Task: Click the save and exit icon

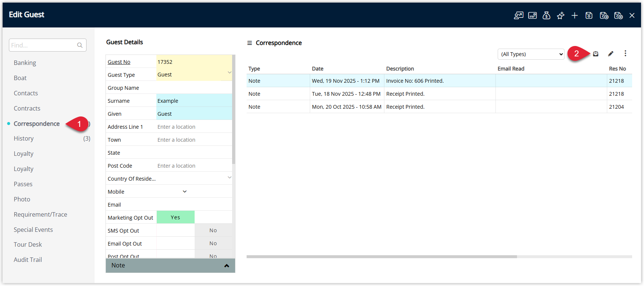Action: click(618, 16)
